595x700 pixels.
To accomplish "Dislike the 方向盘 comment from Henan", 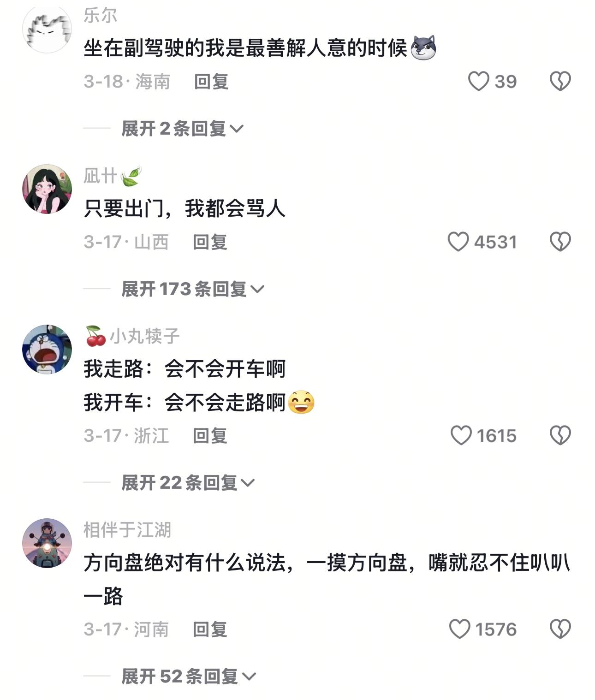I will pos(560,629).
